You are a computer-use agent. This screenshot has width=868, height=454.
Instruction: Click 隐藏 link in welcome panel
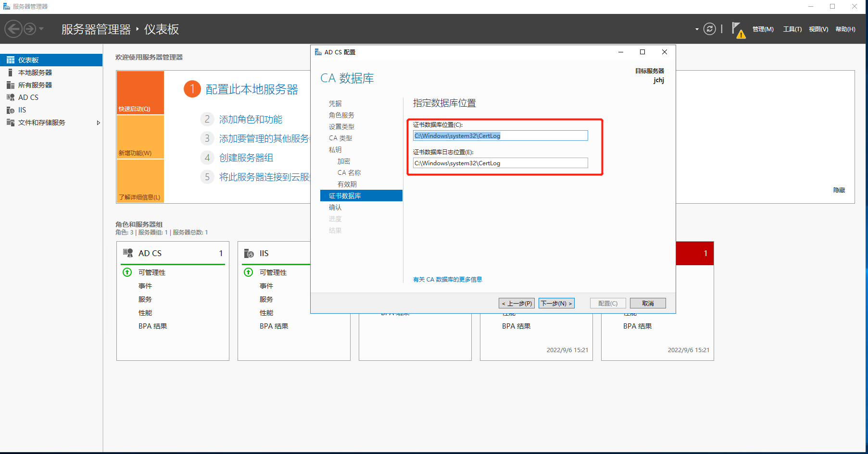(839, 190)
